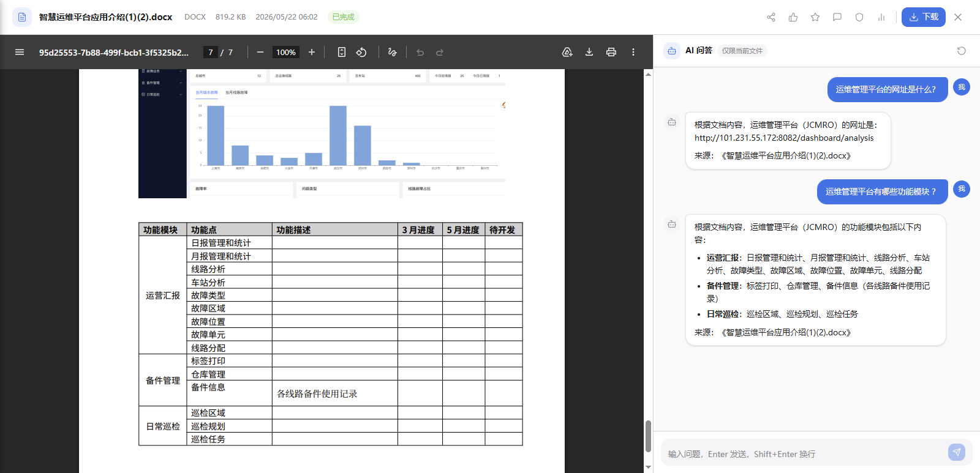This screenshot has height=473, width=980.
Task: Click the blue 下载 download button
Action: point(923,17)
